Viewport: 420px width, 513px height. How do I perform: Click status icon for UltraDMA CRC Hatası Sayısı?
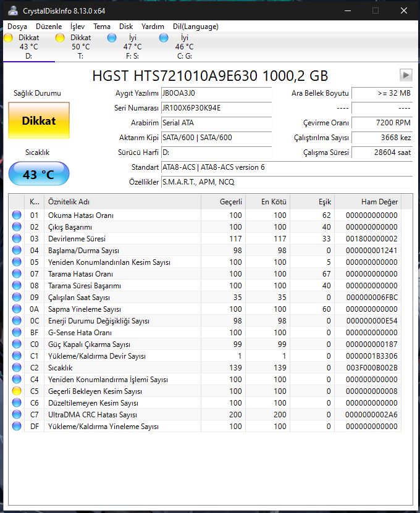click(17, 414)
